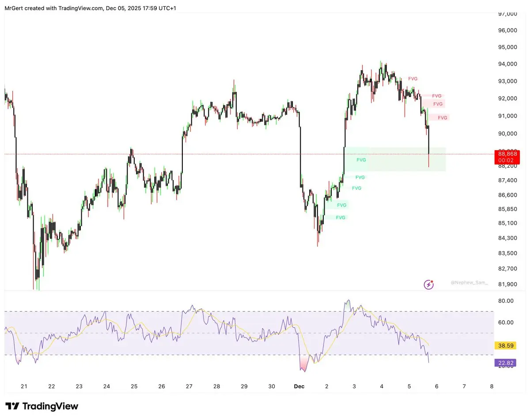Click date 30 on the time axis
Image resolution: width=530 pixels, height=420 pixels.
point(272,386)
